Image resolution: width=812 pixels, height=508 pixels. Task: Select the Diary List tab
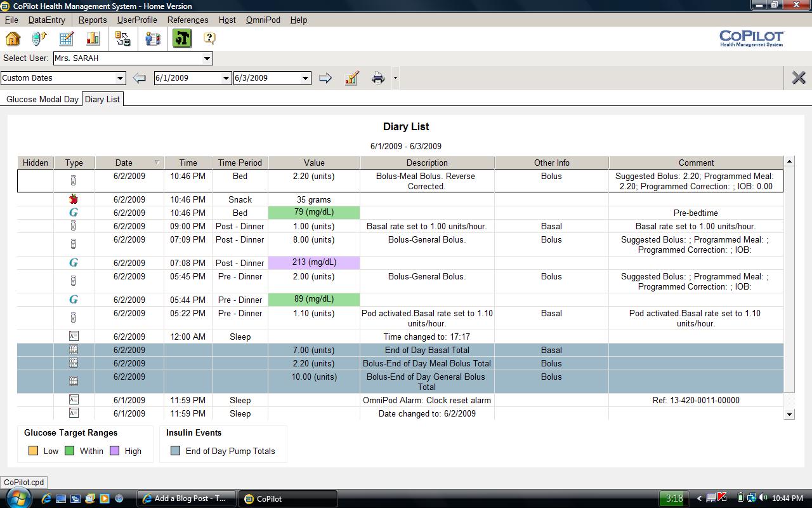coord(102,99)
